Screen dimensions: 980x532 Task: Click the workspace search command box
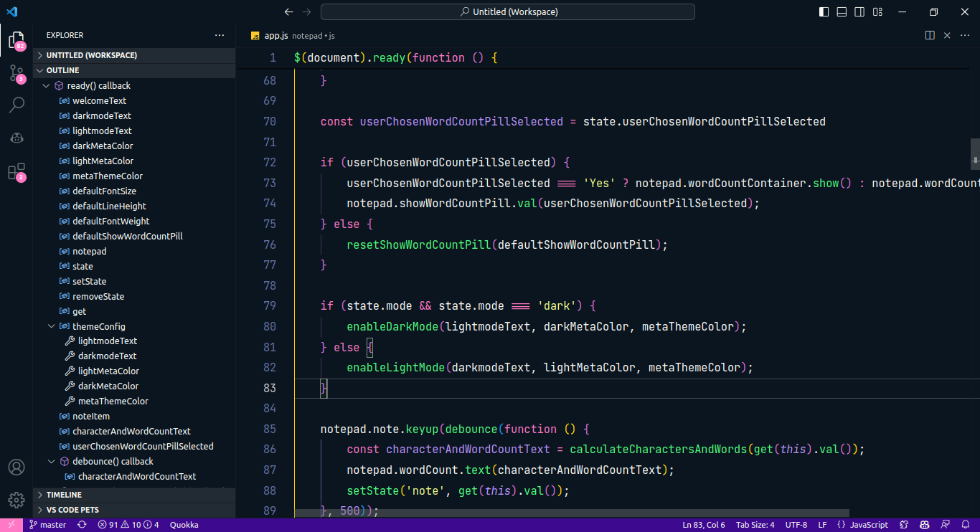507,11
